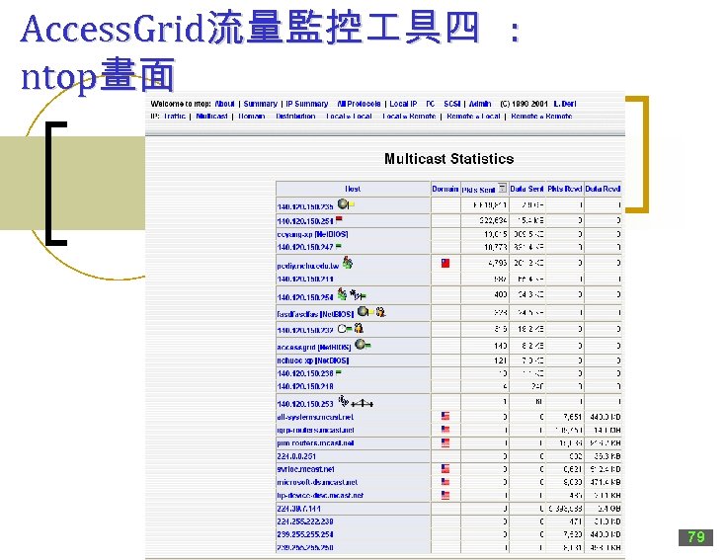
Task: Sort by the Pkts Rcvd column header
Action: point(565,189)
